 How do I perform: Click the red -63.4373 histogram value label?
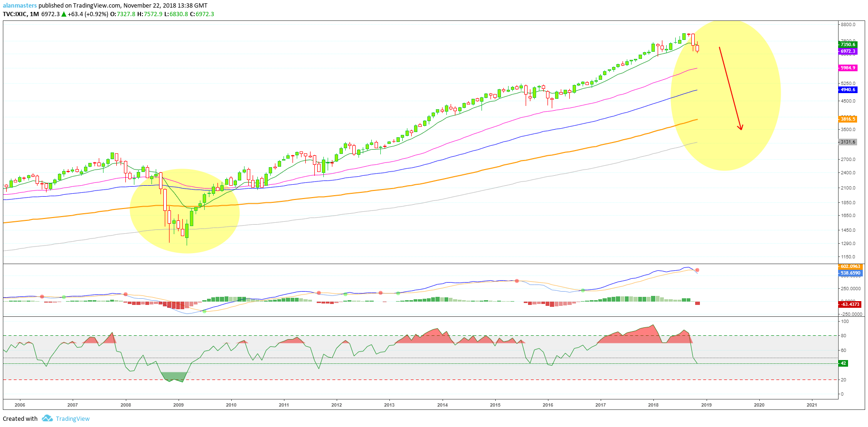[850, 304]
